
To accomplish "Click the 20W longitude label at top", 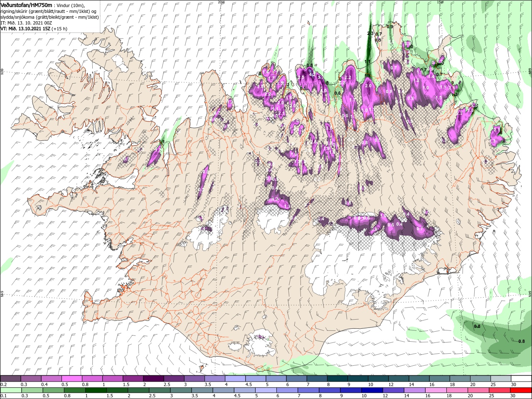I will click(x=222, y=2).
